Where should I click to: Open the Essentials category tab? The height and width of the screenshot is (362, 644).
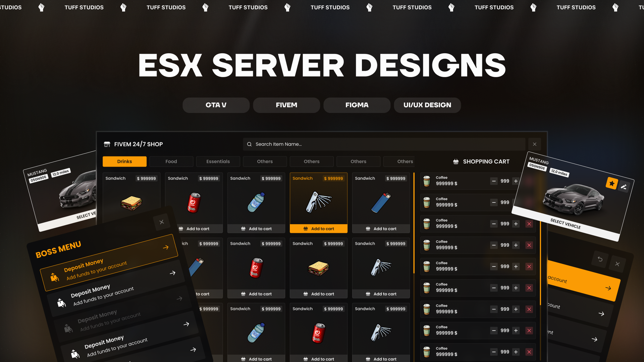[218, 161]
